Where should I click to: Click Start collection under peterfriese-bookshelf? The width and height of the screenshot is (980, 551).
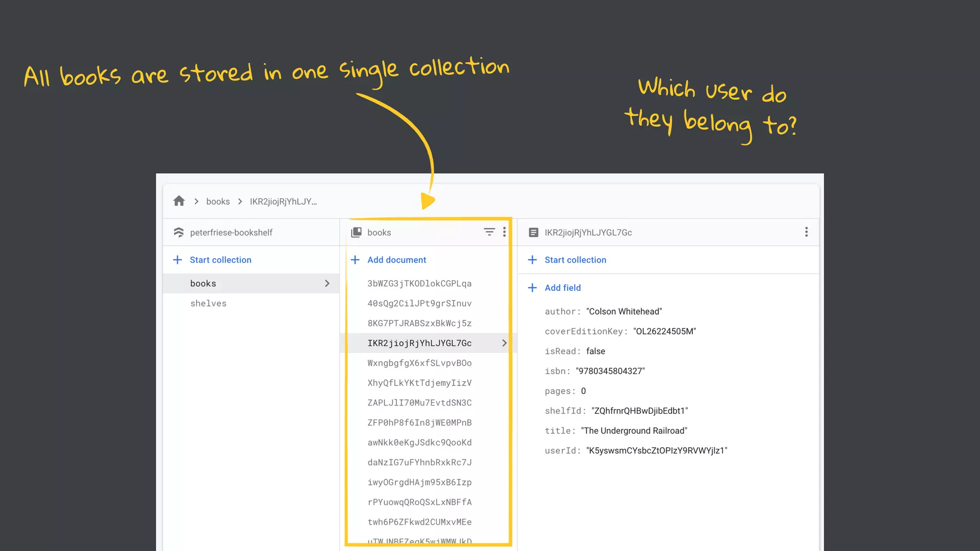click(220, 260)
